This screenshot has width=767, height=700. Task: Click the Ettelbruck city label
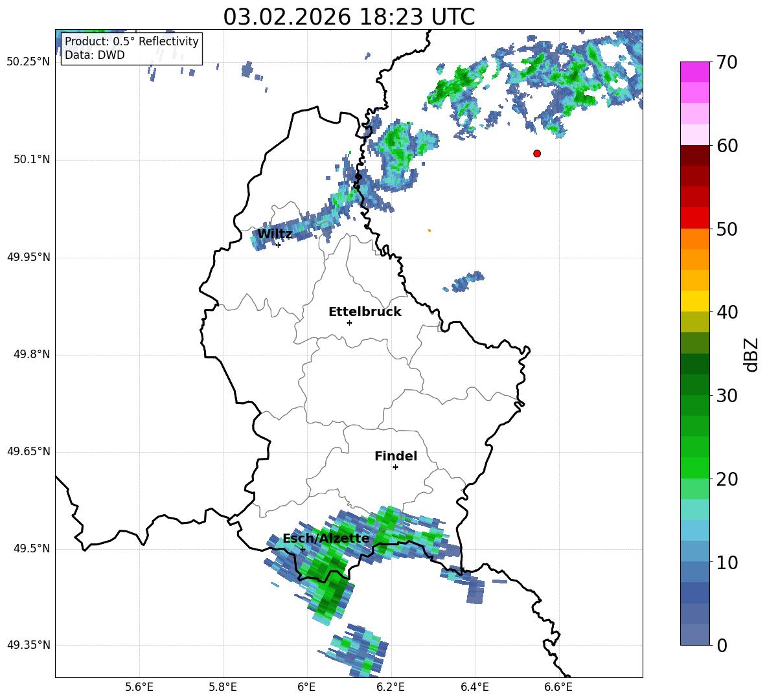(x=365, y=312)
